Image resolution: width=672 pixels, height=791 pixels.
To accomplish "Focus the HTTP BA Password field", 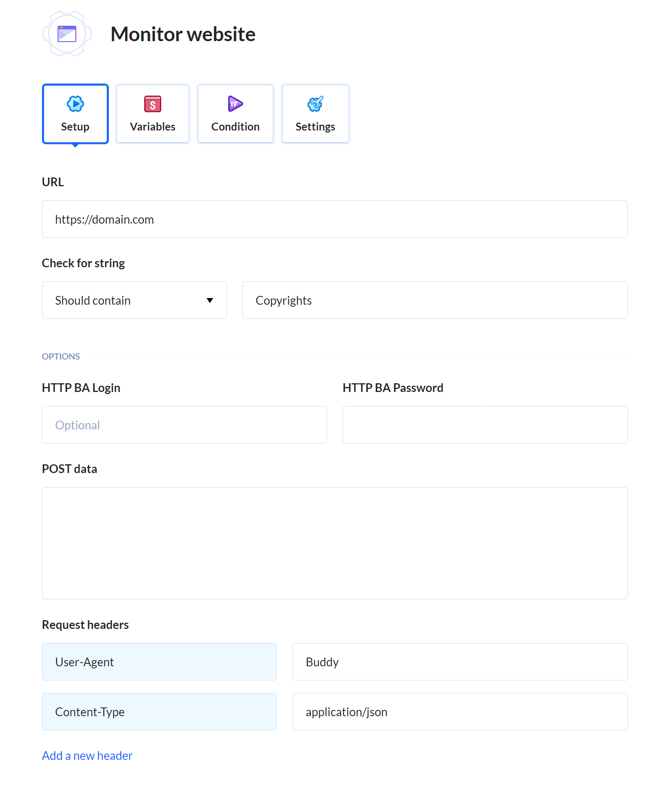I will point(485,425).
